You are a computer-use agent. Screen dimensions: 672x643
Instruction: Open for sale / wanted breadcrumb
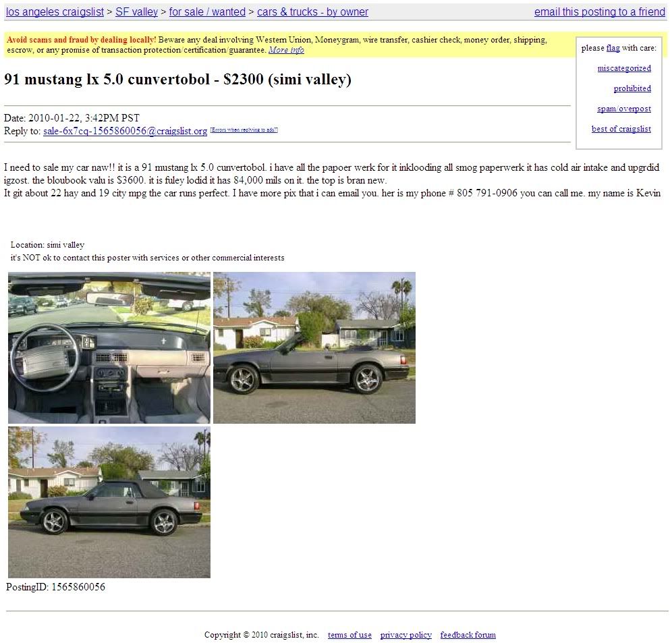click(x=207, y=12)
